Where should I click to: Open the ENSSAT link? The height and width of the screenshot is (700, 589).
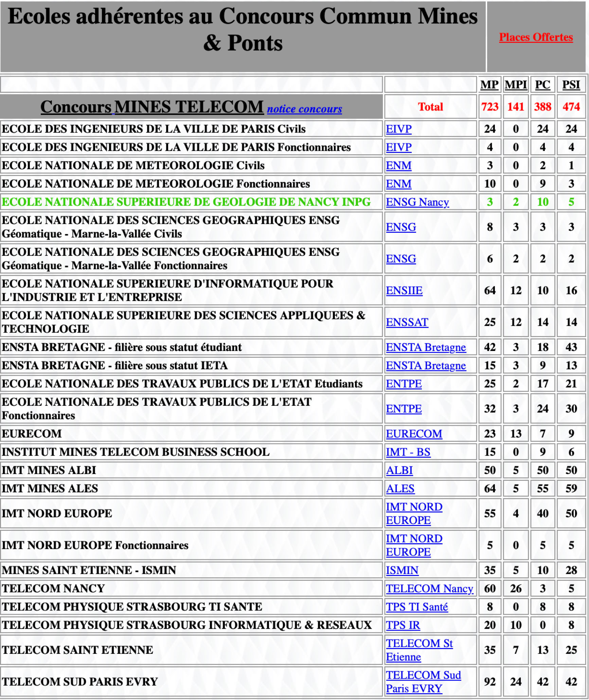pos(407,322)
